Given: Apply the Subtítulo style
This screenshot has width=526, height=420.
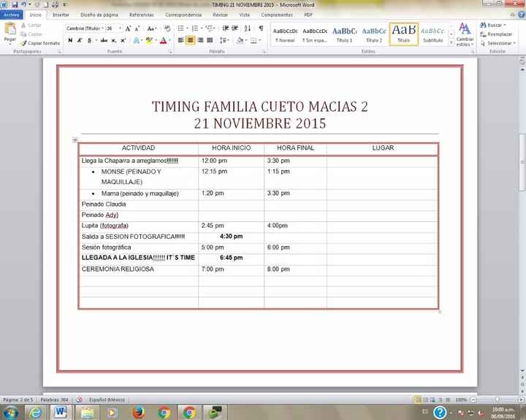Looking at the screenshot, I should pyautogui.click(x=432, y=34).
